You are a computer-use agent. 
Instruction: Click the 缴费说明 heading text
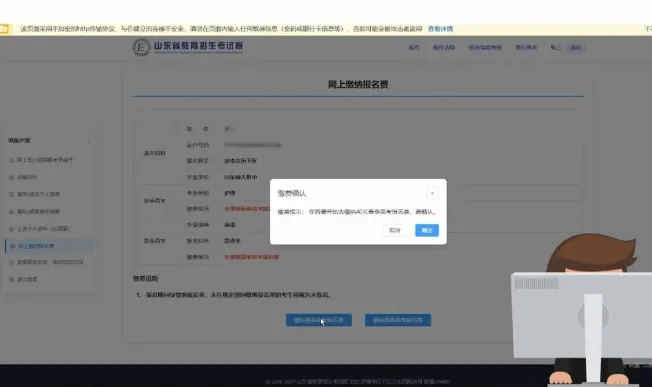146,279
